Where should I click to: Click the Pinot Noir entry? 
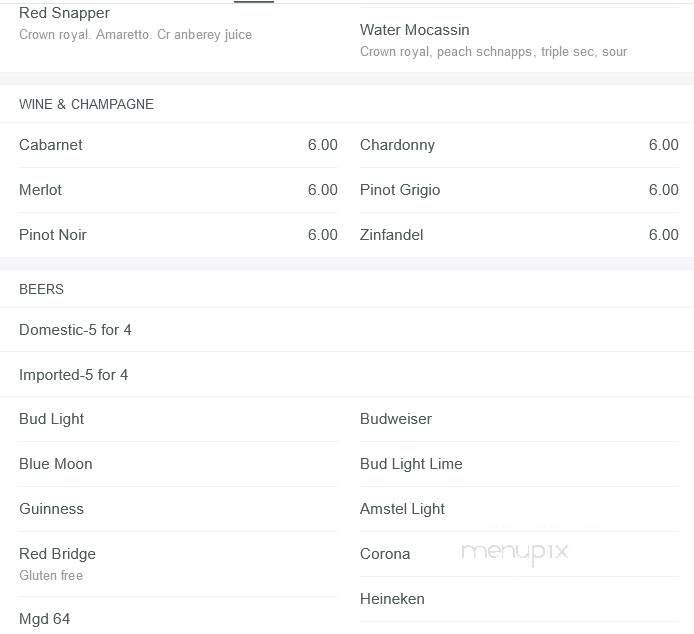click(x=53, y=235)
